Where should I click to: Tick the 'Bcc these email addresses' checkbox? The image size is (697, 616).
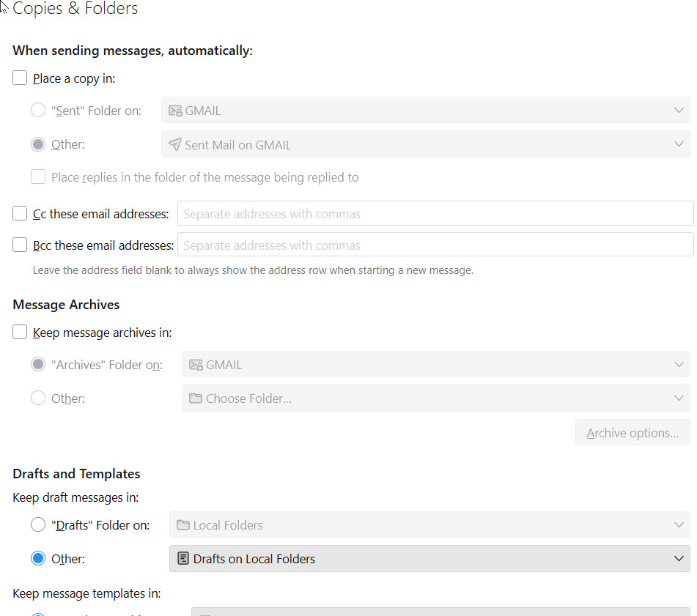pos(20,245)
